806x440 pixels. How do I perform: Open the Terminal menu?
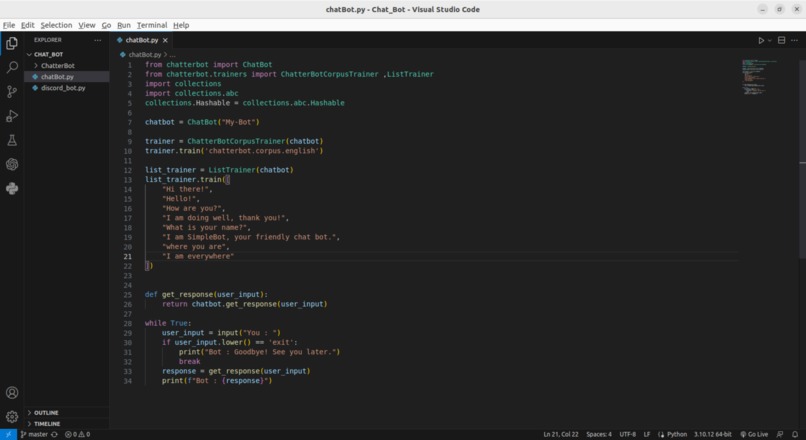[x=152, y=25]
